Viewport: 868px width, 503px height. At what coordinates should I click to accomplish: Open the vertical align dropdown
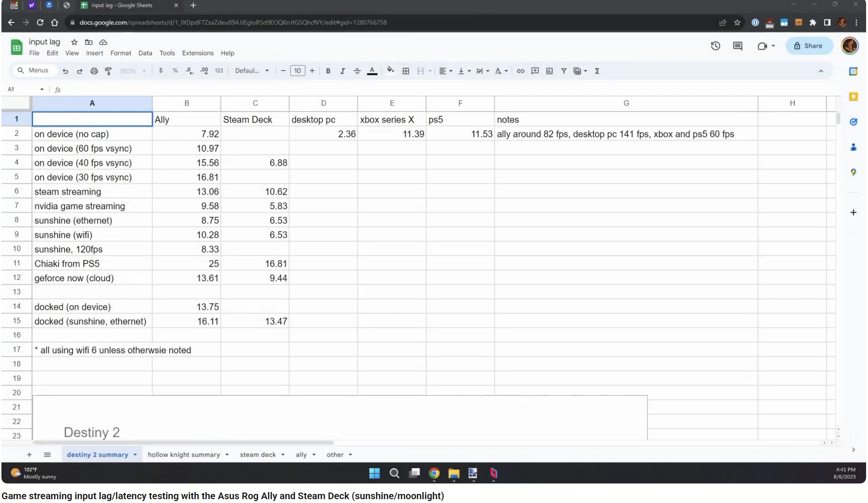point(464,71)
